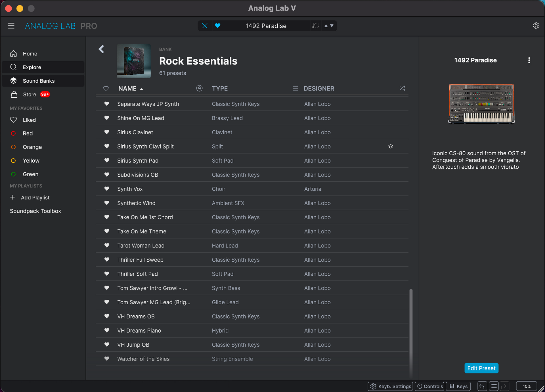545x392 pixels.
Task: Click the back arrow beside bank cover
Action: [x=101, y=49]
